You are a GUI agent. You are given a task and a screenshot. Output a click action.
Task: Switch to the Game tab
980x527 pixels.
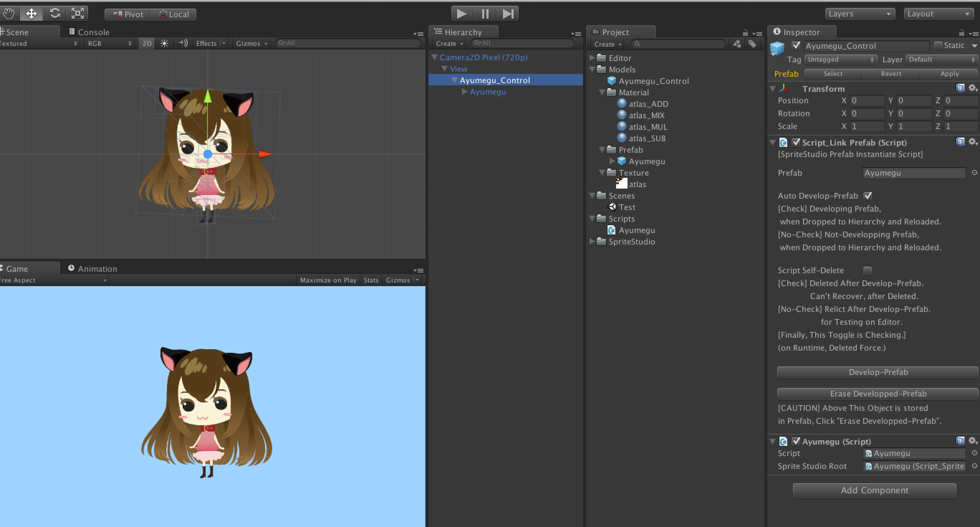click(29, 269)
